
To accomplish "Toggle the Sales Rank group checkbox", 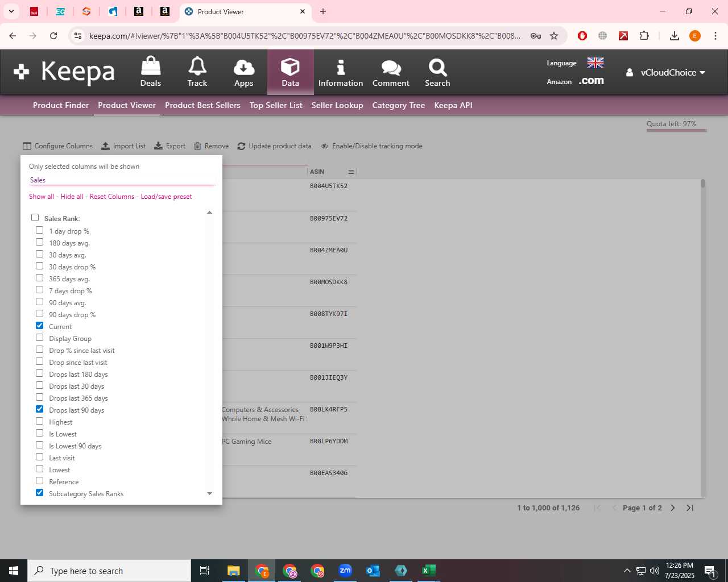I will pyautogui.click(x=35, y=218).
